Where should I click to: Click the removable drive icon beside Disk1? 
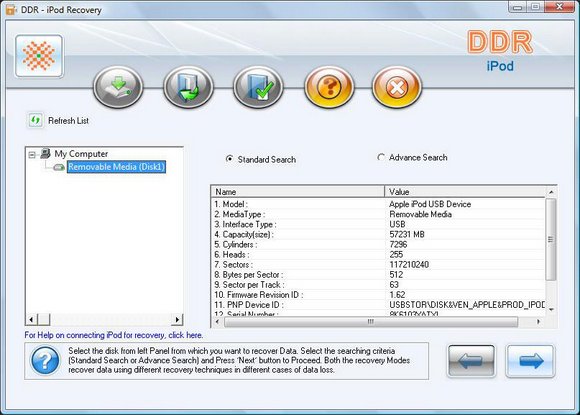click(59, 167)
